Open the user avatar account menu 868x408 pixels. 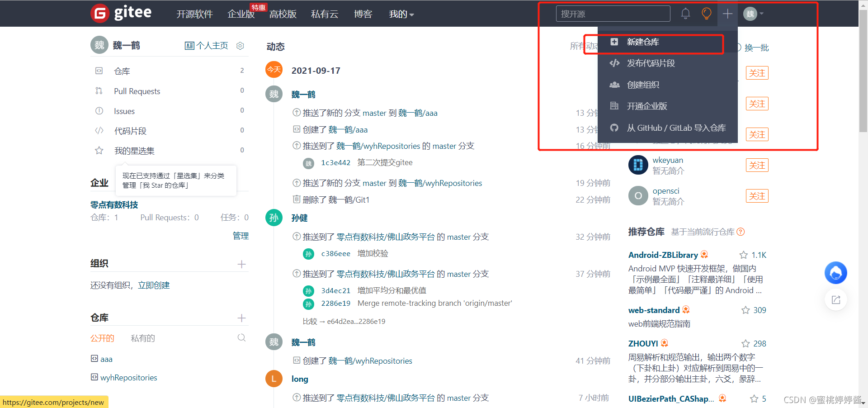coord(753,14)
